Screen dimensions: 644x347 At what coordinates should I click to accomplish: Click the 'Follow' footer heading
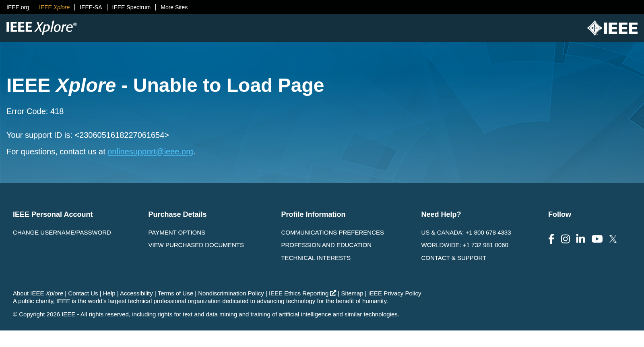pyautogui.click(x=559, y=214)
